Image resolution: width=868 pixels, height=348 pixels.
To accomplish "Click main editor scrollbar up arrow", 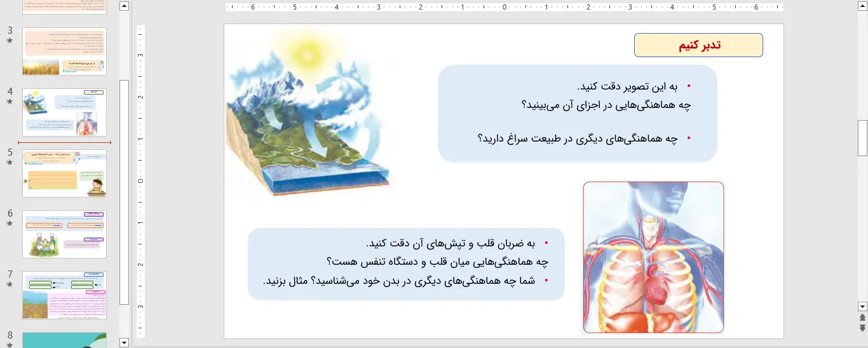I will pyautogui.click(x=862, y=6).
